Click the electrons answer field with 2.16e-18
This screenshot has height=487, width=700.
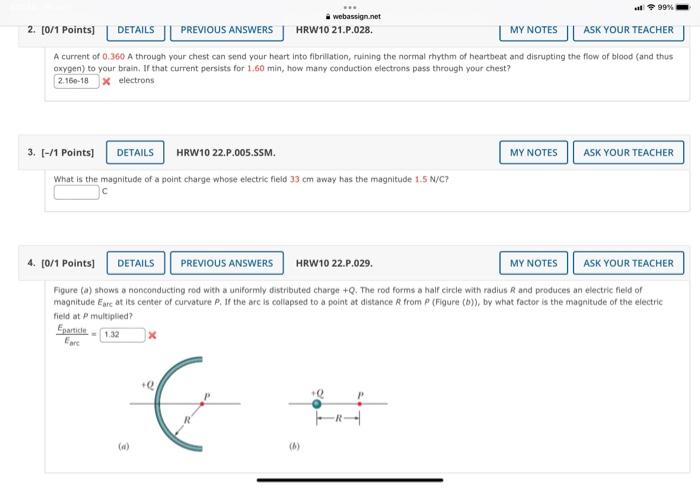[76, 81]
